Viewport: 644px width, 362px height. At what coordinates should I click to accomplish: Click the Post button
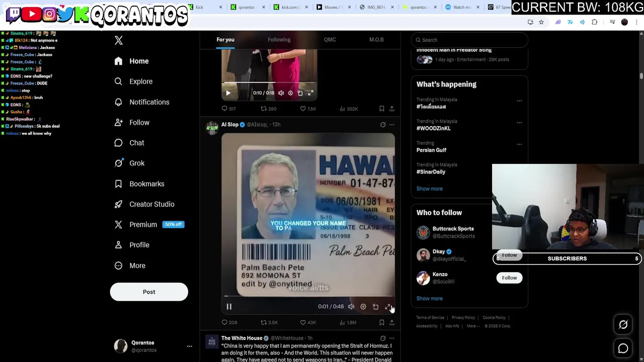(149, 292)
